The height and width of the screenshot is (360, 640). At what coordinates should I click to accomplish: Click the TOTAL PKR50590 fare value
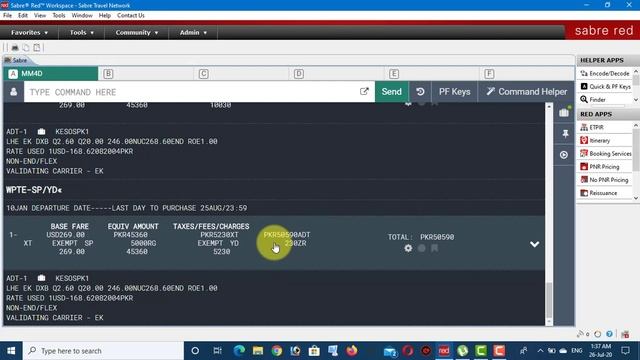[421, 237]
